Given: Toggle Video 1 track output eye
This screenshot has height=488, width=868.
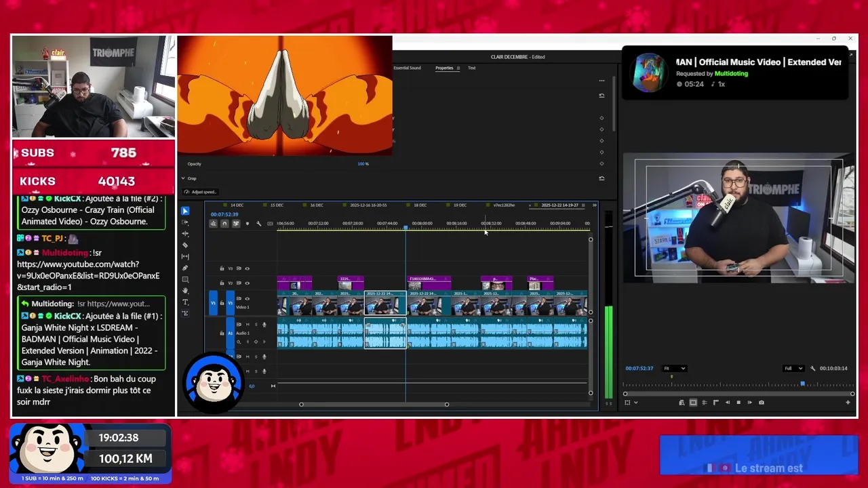Looking at the screenshot, I should click(247, 298).
